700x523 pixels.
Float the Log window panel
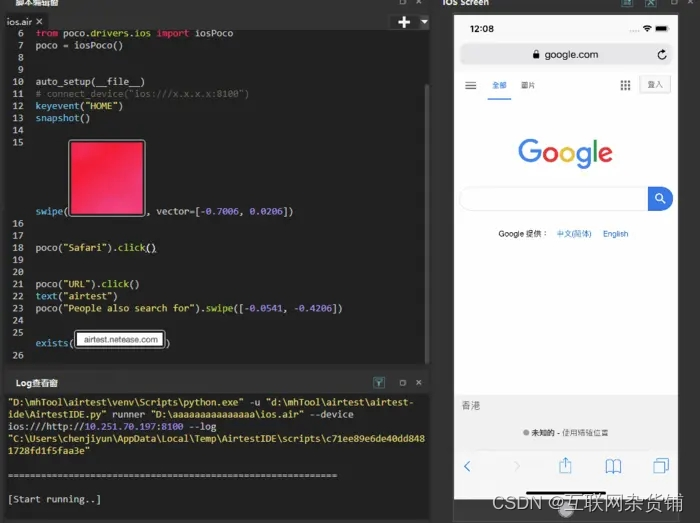[403, 382]
